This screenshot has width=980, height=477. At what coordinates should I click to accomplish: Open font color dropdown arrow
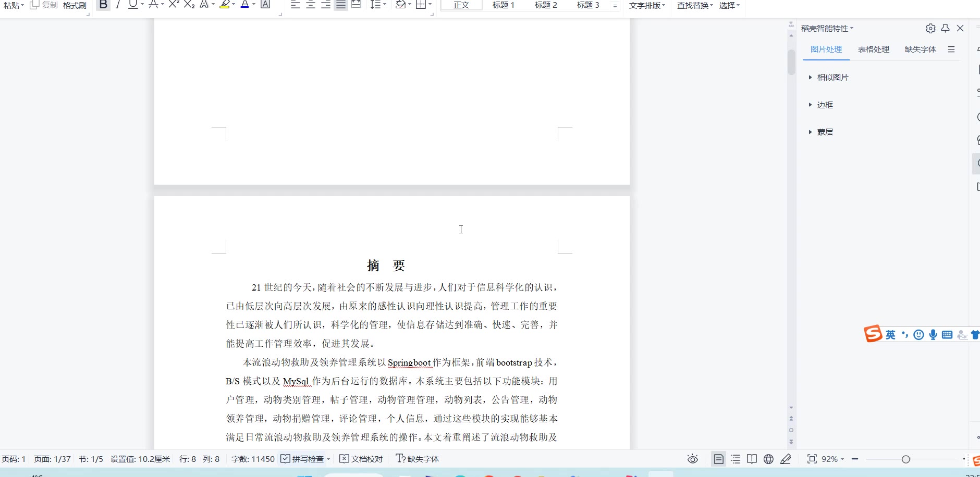pos(254,5)
